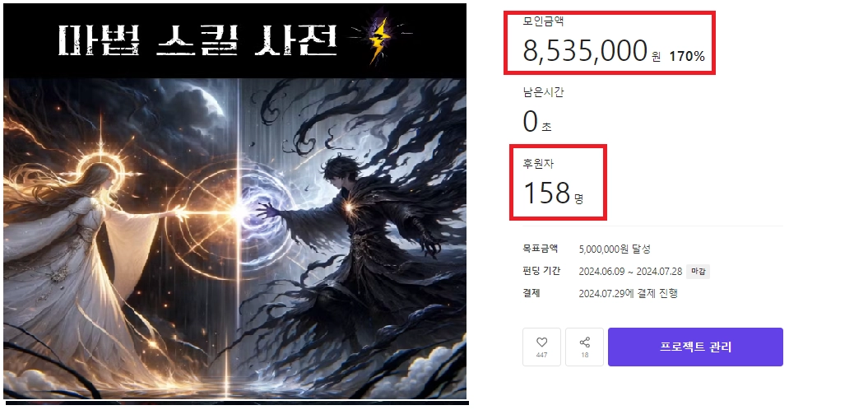Click the 18 share count

pyautogui.click(x=585, y=355)
